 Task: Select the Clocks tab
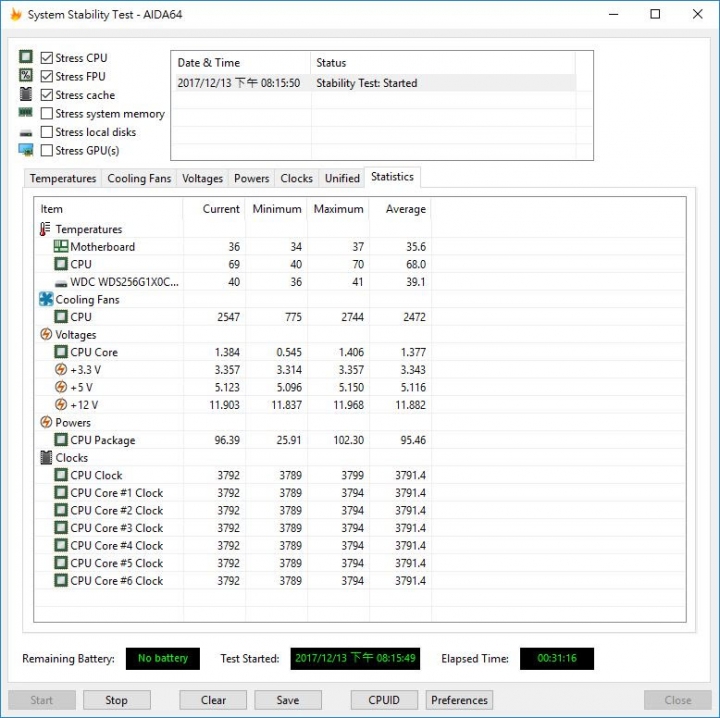click(x=296, y=178)
